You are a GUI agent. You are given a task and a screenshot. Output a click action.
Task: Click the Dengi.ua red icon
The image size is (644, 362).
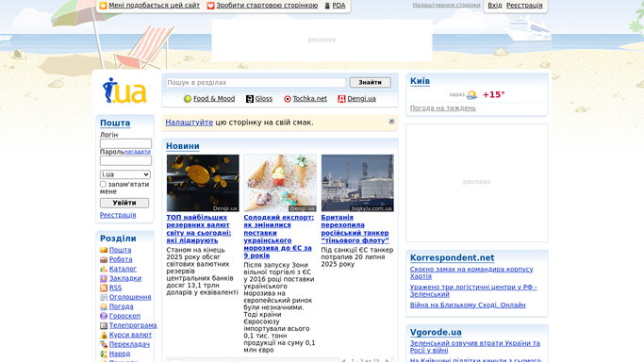tap(341, 99)
